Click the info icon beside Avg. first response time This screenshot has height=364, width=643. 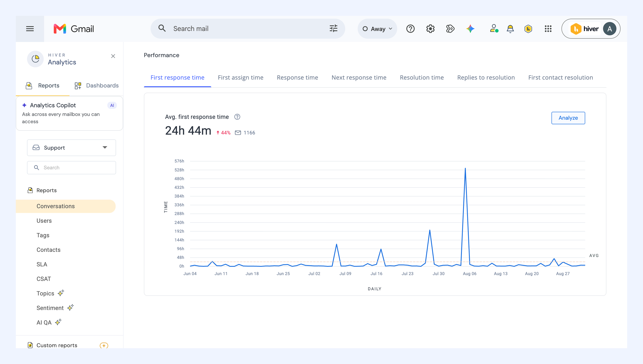237,117
